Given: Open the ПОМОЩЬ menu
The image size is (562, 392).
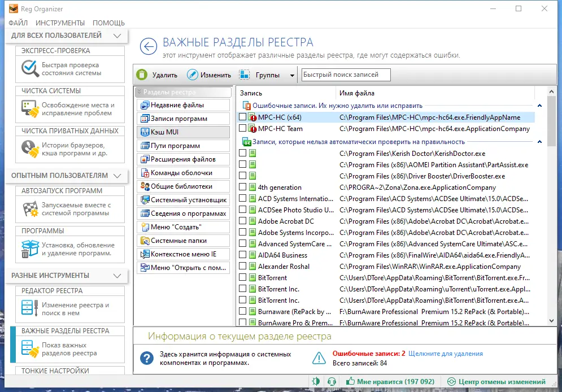Looking at the screenshot, I should pos(108,23).
